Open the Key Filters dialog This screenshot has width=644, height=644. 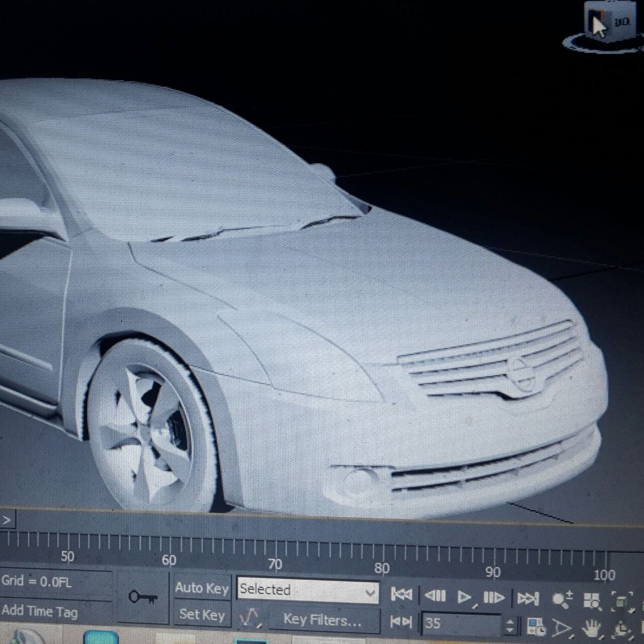point(323,620)
